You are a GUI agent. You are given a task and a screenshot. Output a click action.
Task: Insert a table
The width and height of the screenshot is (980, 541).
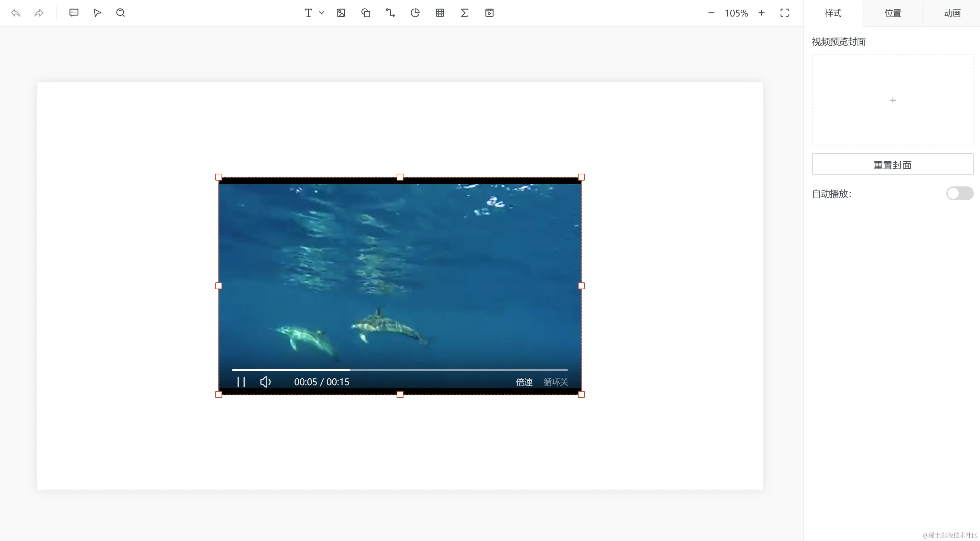tap(440, 13)
